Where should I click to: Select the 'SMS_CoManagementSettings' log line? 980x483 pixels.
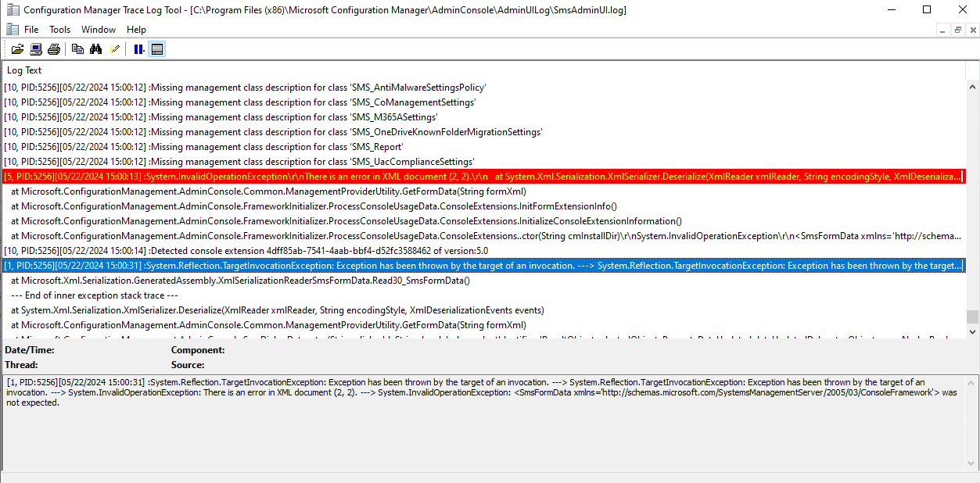point(484,102)
